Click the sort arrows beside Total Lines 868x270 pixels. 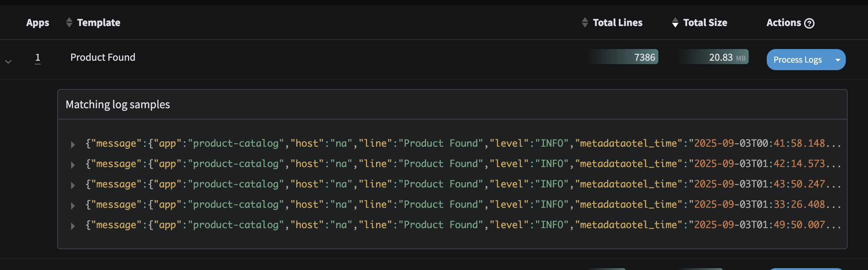(585, 23)
